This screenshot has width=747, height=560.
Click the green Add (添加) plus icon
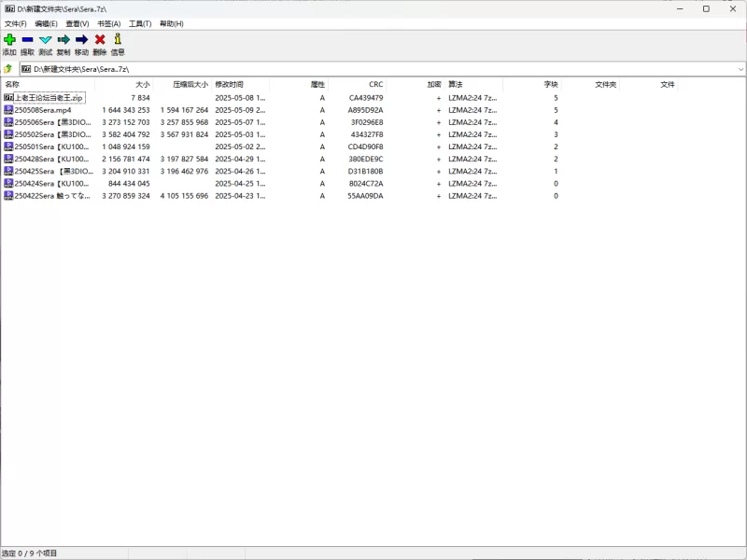coord(9,39)
